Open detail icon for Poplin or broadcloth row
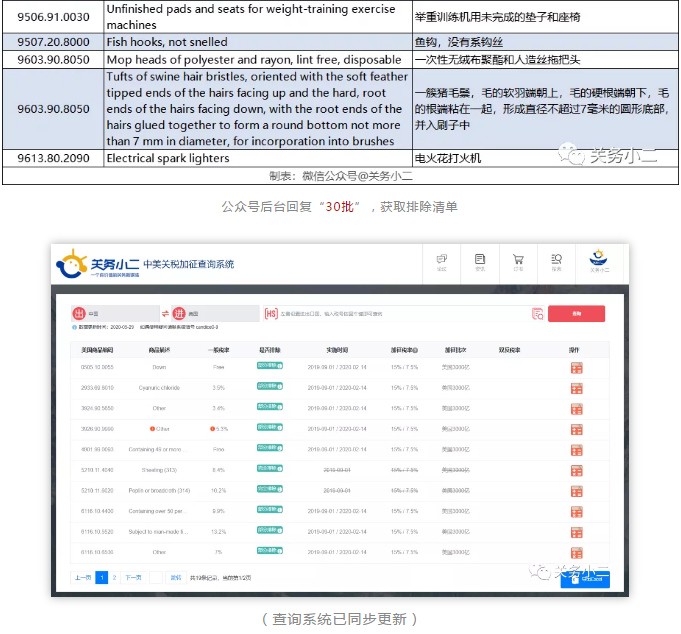This screenshot has height=634, width=681. pos(576,491)
